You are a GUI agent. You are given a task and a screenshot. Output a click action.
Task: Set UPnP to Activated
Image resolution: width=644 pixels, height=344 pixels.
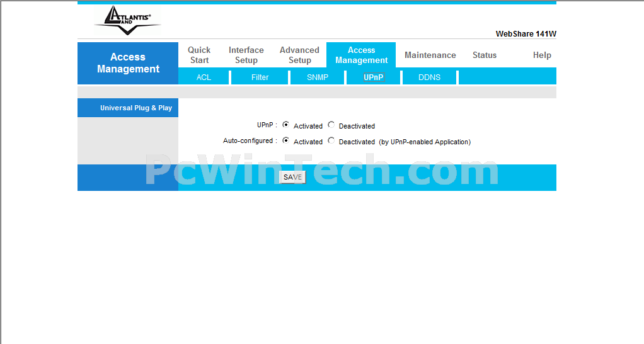coord(286,124)
